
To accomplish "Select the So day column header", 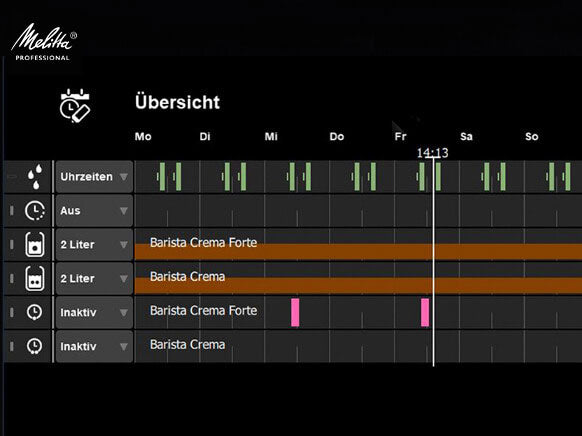I will point(532,137).
